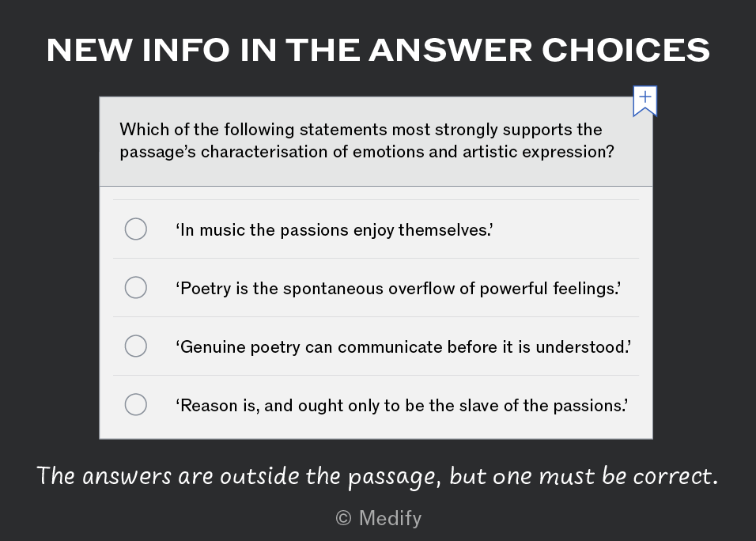The width and height of the screenshot is (756, 541).
Task: Select radio button for 'spontaneous overflow' answer
Action: pyautogui.click(x=136, y=287)
